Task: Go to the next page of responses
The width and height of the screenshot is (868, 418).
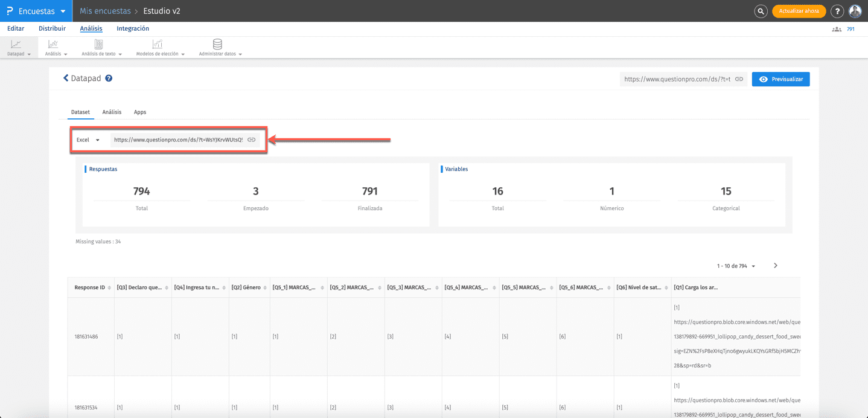Action: tap(776, 266)
